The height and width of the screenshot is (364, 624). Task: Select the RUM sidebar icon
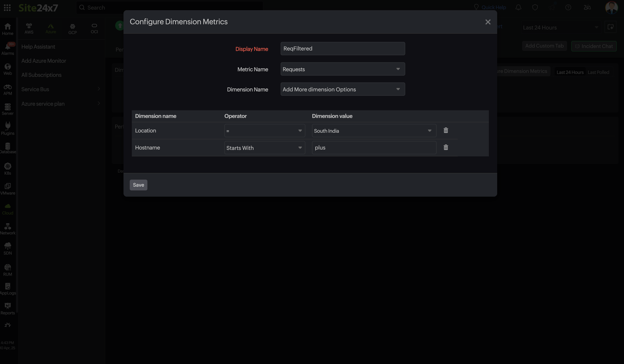point(8,269)
